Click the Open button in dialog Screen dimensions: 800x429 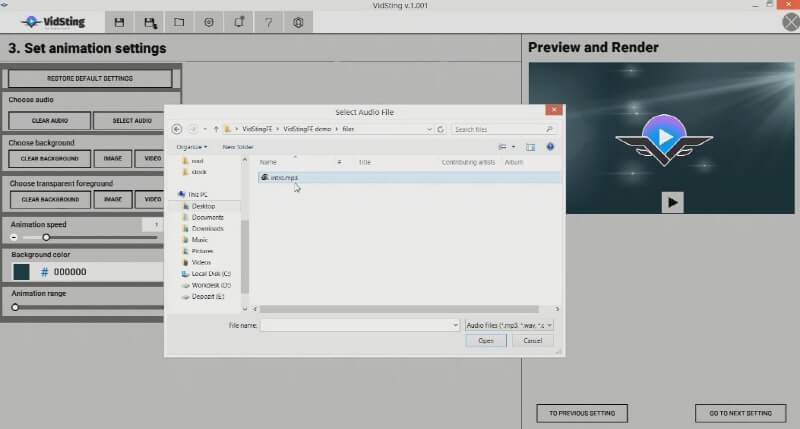(x=486, y=340)
